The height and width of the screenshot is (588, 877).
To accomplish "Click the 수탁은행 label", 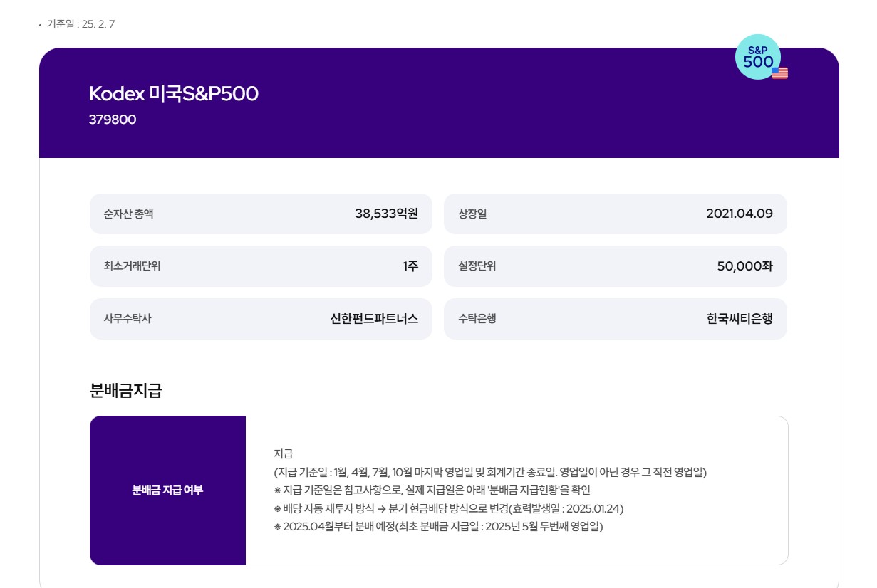I will 477,318.
